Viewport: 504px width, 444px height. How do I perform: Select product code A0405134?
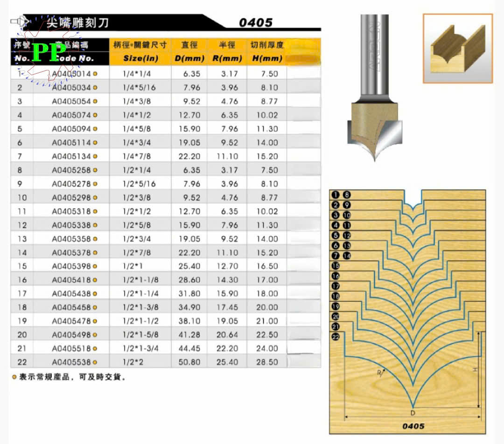point(71,156)
